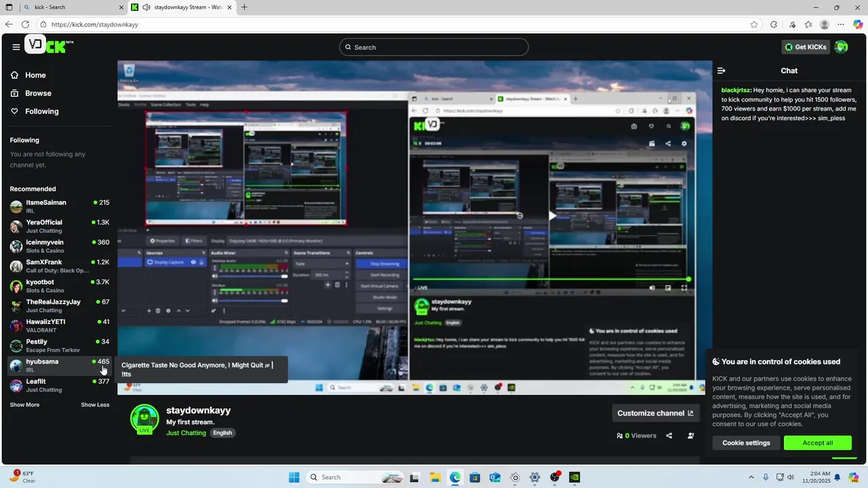The height and width of the screenshot is (488, 868).
Task: Click Show More under Recommended
Action: (24, 405)
